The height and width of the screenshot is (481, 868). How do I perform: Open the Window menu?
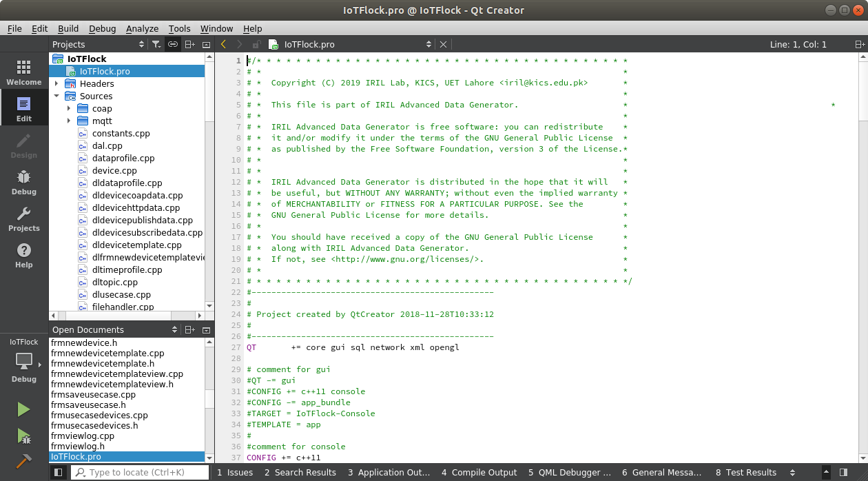[x=217, y=28]
